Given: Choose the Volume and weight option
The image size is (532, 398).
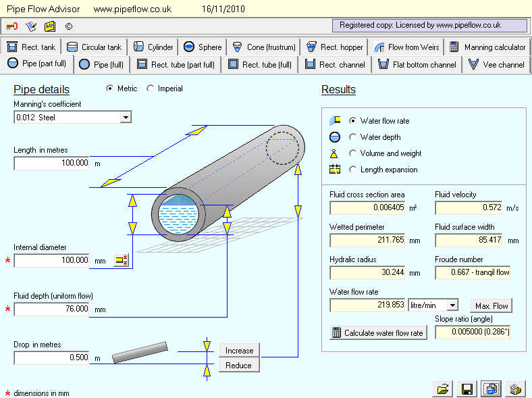Looking at the screenshot, I should [x=352, y=153].
